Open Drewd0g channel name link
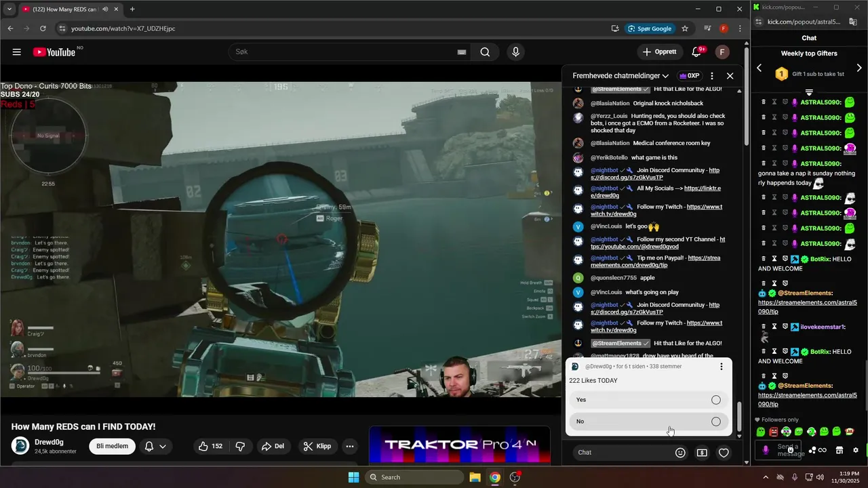The height and width of the screenshot is (488, 868). point(49,442)
